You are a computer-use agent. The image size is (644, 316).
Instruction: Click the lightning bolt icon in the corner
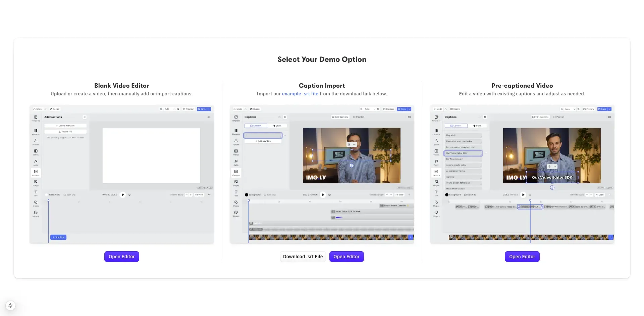point(10,306)
